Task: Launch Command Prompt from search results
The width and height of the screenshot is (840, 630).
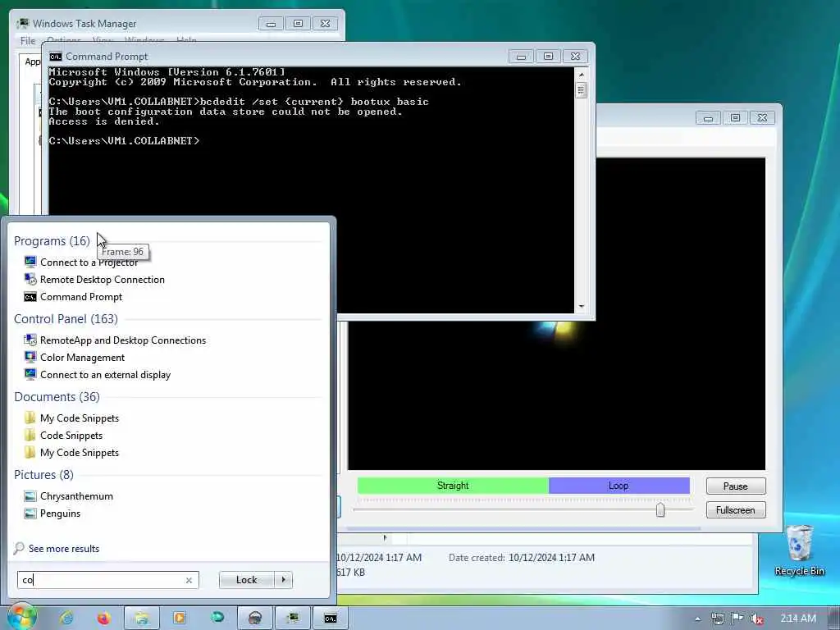Action: (x=81, y=296)
